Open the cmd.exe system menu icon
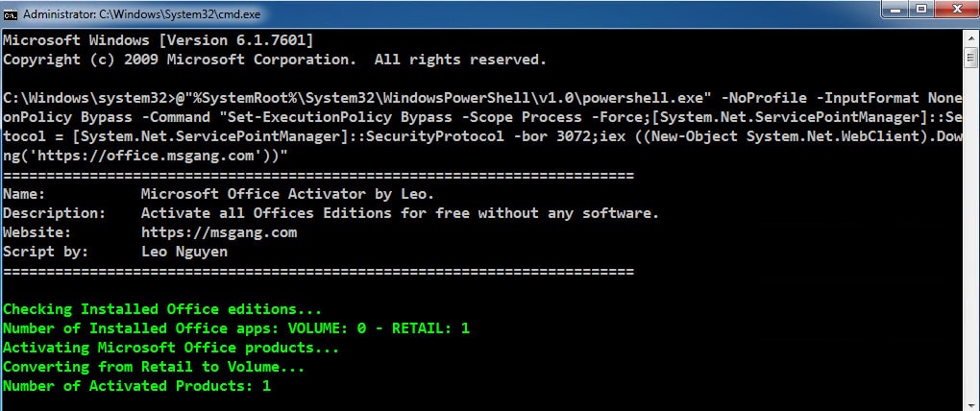Screen dimensions: 980x411 coord(10,13)
